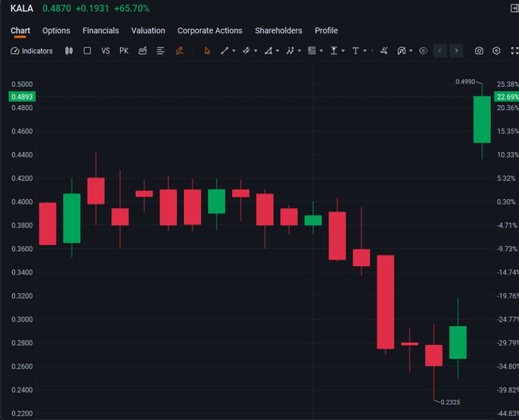Click the 0.4893 current price label
This screenshot has height=420, width=519.
pos(22,97)
